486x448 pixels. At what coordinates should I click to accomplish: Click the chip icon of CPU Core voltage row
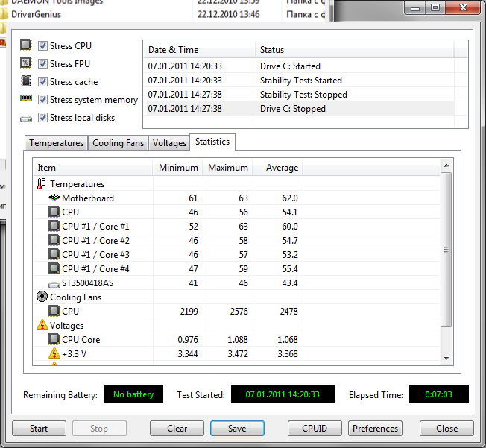(x=54, y=339)
